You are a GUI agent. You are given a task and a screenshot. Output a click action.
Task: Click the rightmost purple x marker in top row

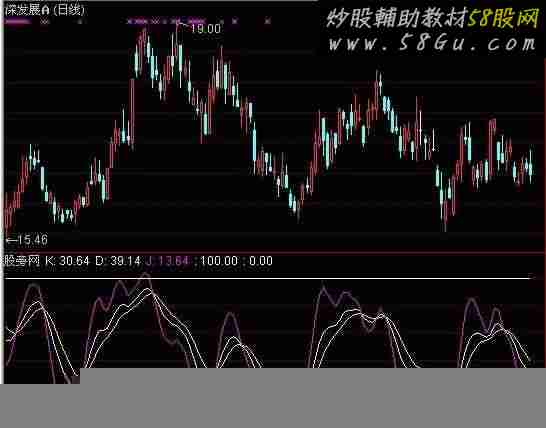click(x=267, y=22)
